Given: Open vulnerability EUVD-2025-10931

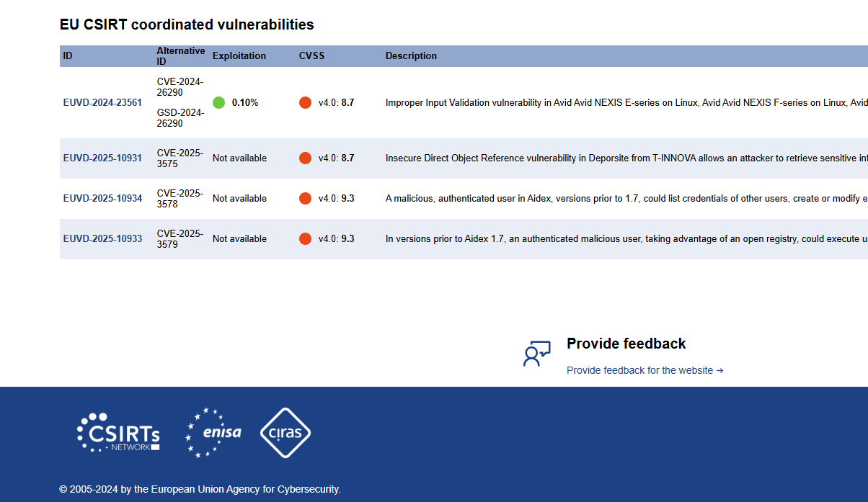Looking at the screenshot, I should pyautogui.click(x=102, y=158).
